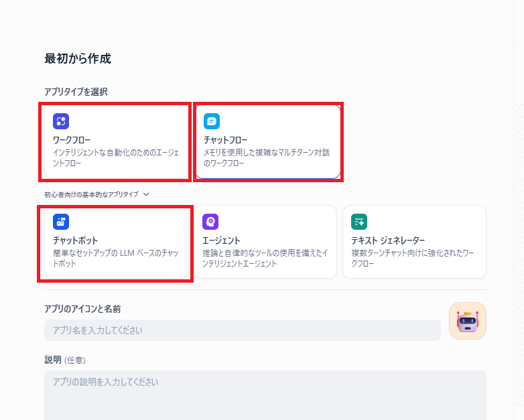Click the green Text Generator (テキスト ジェネレーター) icon

coord(359,222)
